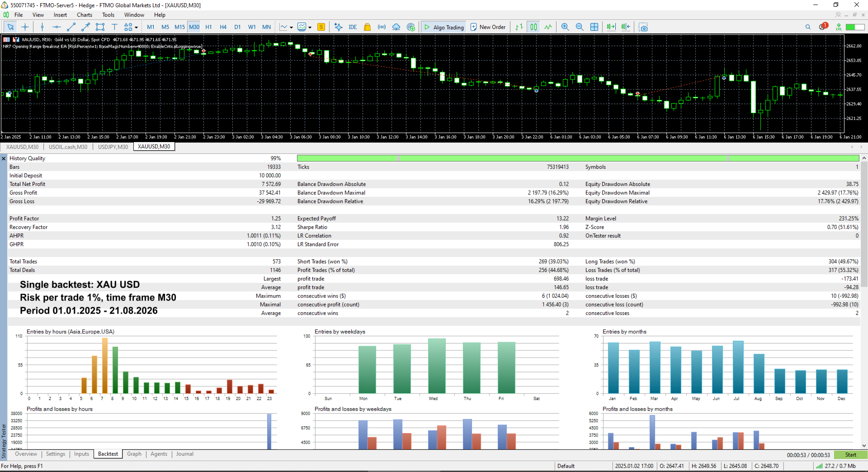Open trading Signals icon
Viewport: 868px width, 472px height.
coord(382,27)
